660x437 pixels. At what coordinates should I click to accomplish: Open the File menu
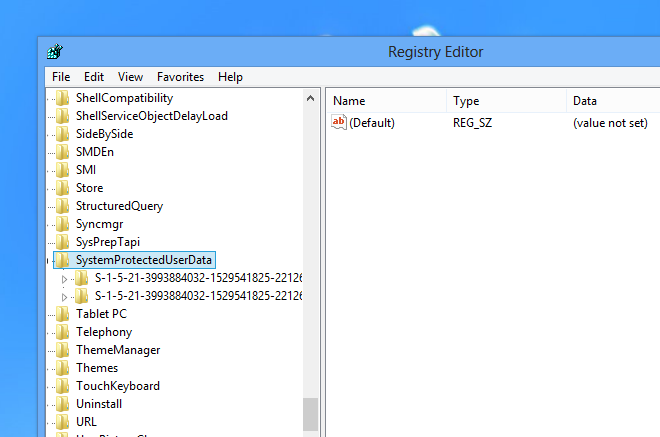pyautogui.click(x=61, y=77)
